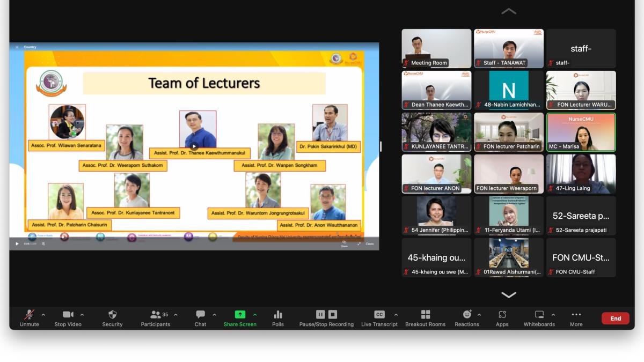Select FON lecturer ANON video tile
This screenshot has height=362, width=644.
(437, 174)
